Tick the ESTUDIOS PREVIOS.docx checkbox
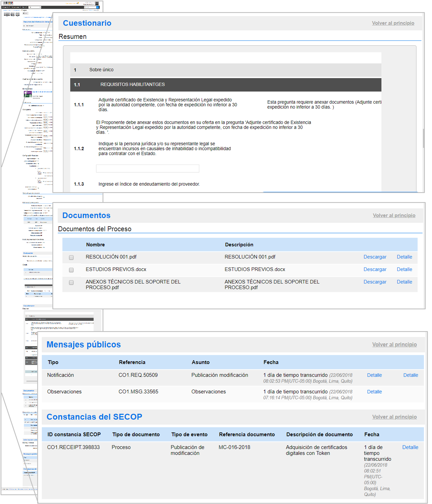 [71, 270]
